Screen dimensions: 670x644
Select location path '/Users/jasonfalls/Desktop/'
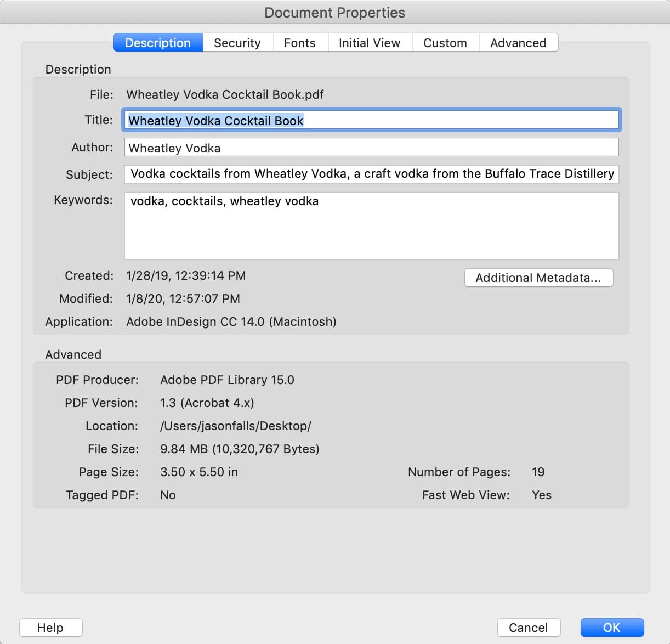click(x=236, y=426)
